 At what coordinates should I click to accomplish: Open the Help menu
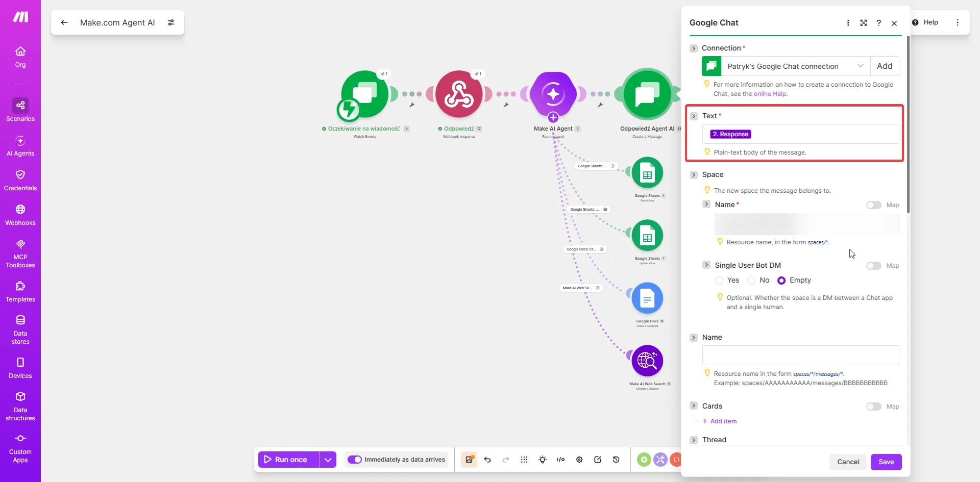(925, 22)
